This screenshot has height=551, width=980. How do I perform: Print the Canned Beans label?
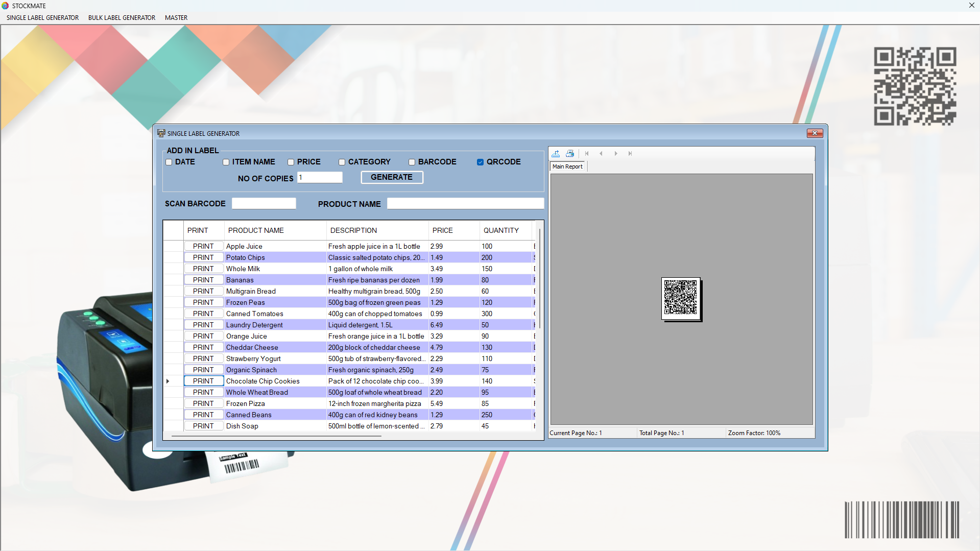(203, 415)
